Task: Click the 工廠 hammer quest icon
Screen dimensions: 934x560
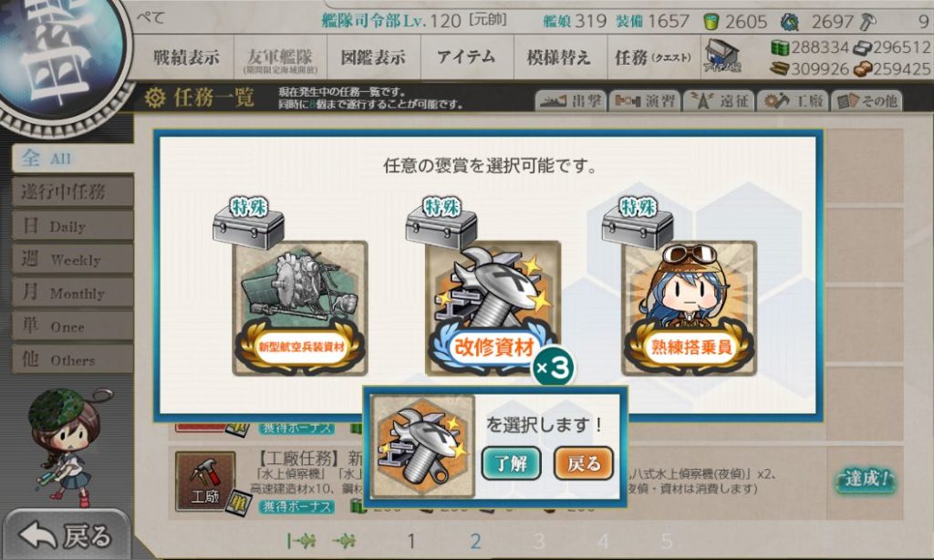Action: 205,481
